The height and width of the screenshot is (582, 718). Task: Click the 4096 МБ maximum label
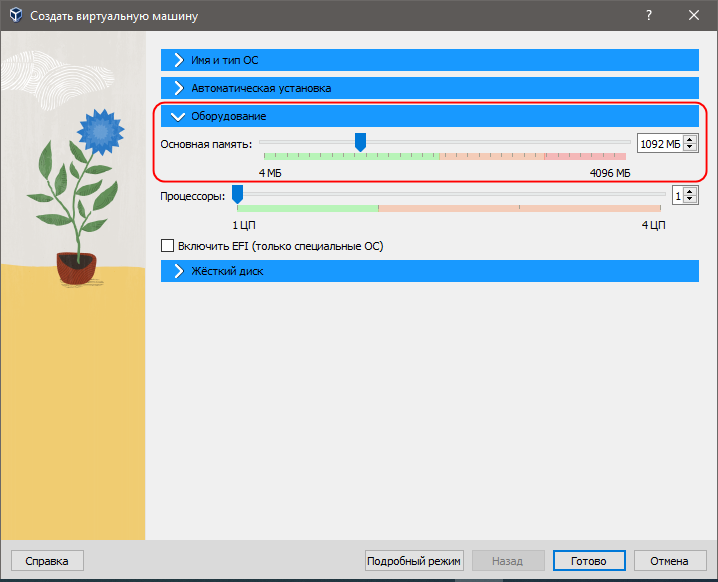610,173
